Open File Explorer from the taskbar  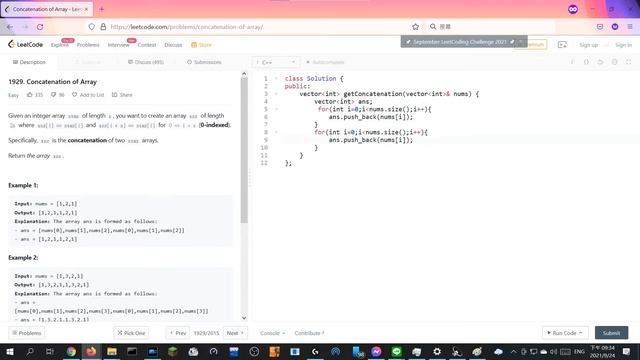click(111, 351)
